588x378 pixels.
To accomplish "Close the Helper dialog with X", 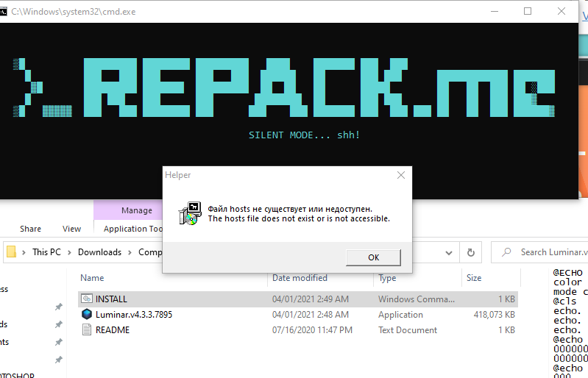I will pos(401,175).
